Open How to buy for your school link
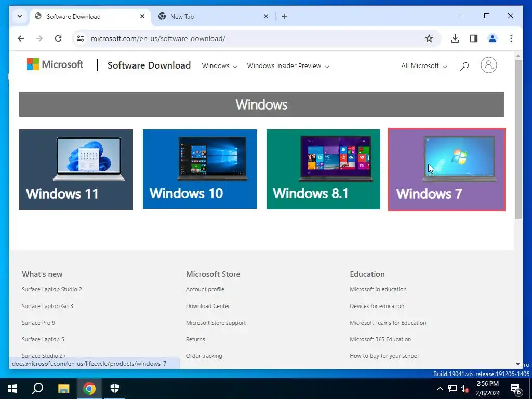This screenshot has width=532, height=399. [384, 356]
